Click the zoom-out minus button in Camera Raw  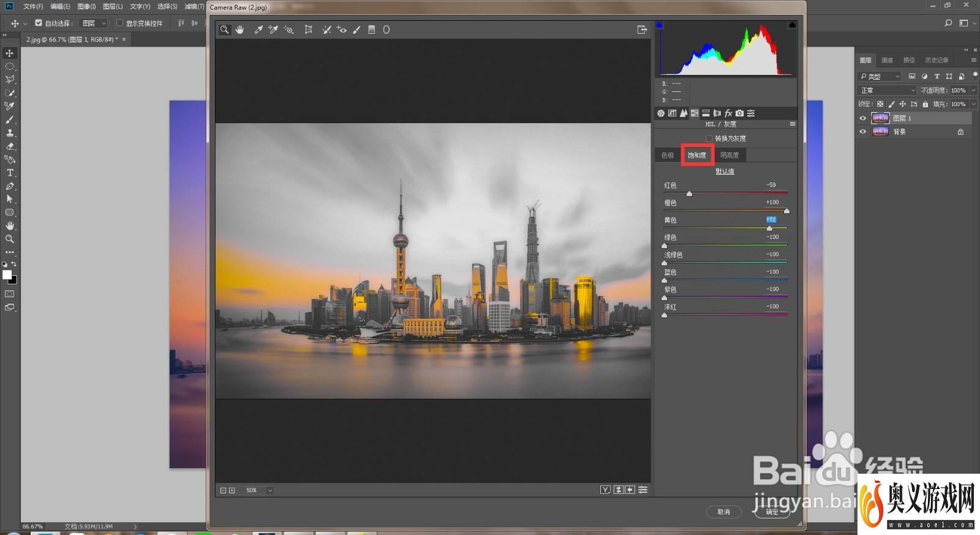coord(223,490)
